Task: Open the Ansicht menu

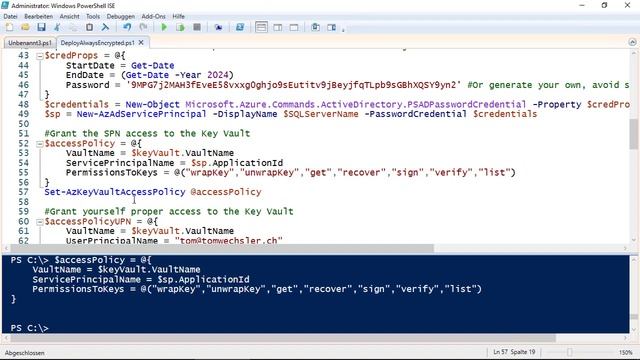Action: 69,16
